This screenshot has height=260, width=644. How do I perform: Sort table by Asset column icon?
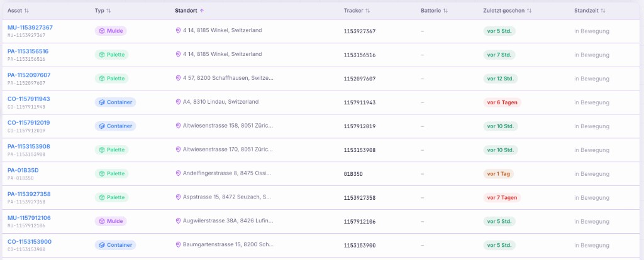click(x=26, y=11)
